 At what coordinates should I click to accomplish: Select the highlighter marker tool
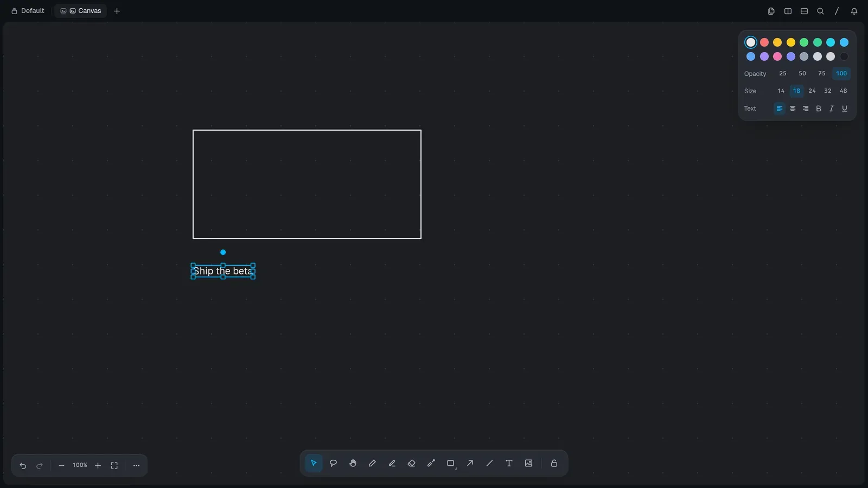point(392,463)
